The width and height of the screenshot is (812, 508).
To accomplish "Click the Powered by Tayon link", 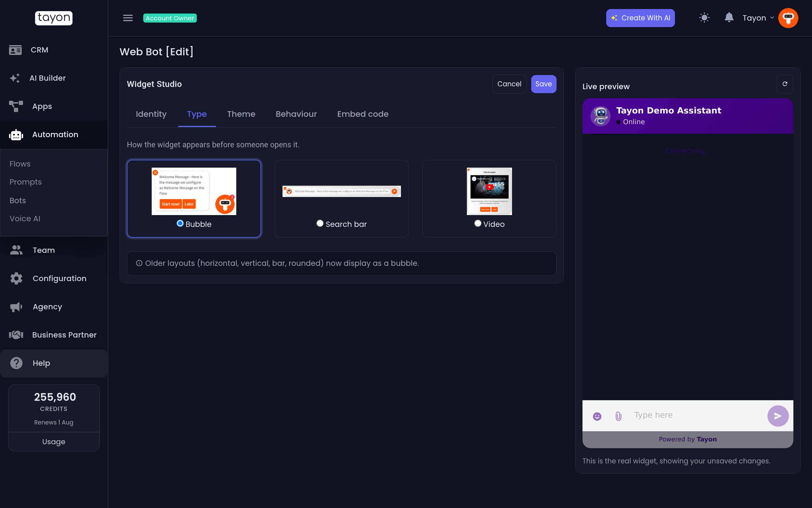I will click(x=687, y=439).
